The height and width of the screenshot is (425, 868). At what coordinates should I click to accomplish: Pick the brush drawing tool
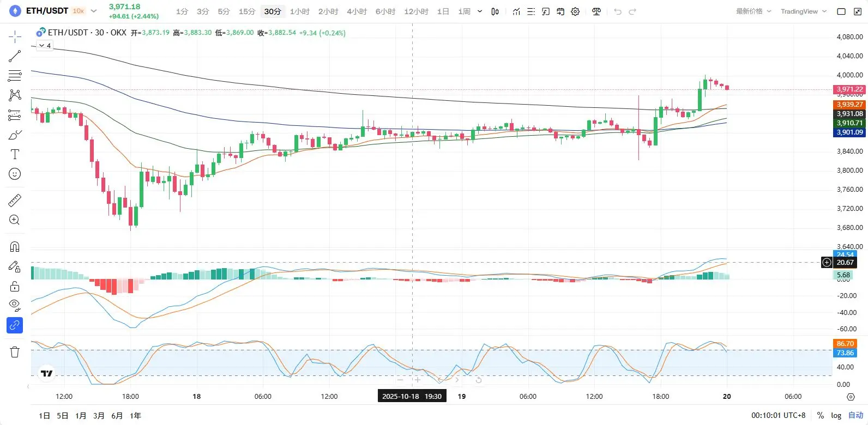point(15,135)
